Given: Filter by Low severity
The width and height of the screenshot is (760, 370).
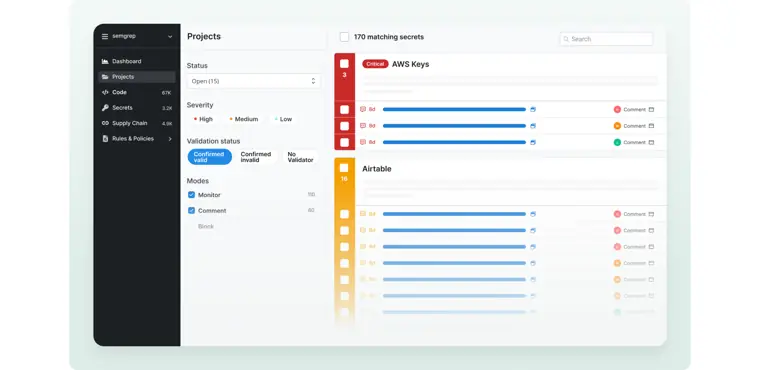Looking at the screenshot, I should (x=283, y=119).
